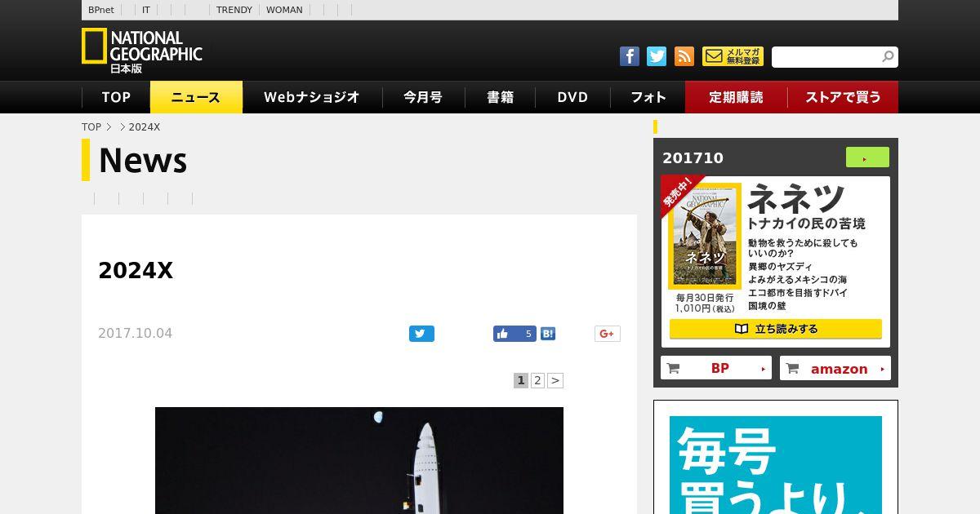Open the National Geographic logo home link

pos(142,51)
